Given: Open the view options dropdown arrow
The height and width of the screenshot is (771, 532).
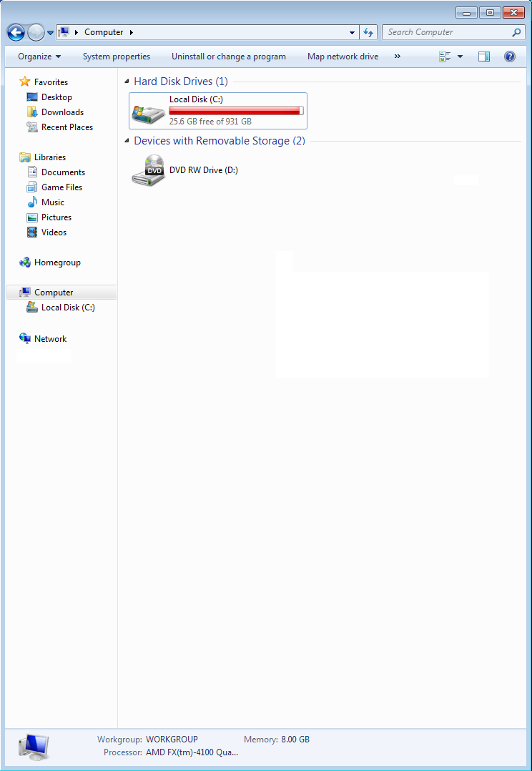Looking at the screenshot, I should tap(460, 57).
